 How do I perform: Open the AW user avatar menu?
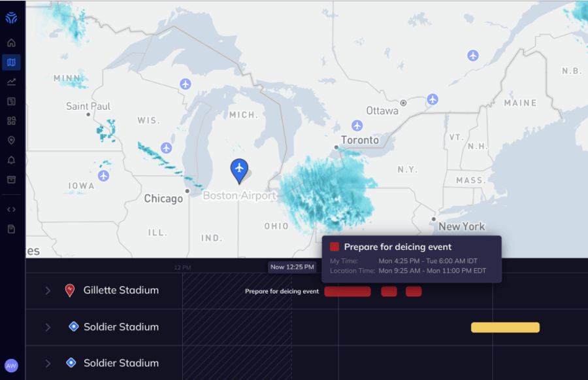click(11, 366)
